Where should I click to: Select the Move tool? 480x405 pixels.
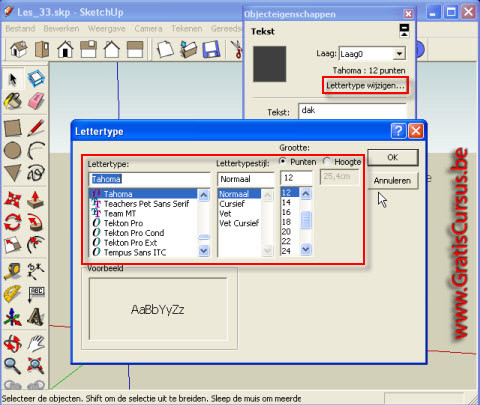click(x=13, y=200)
